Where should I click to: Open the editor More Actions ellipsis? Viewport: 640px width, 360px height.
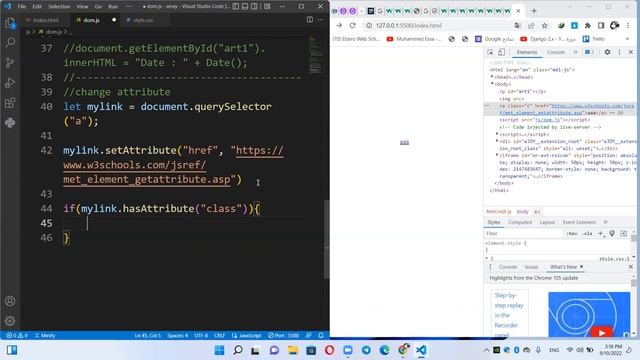click(x=321, y=20)
